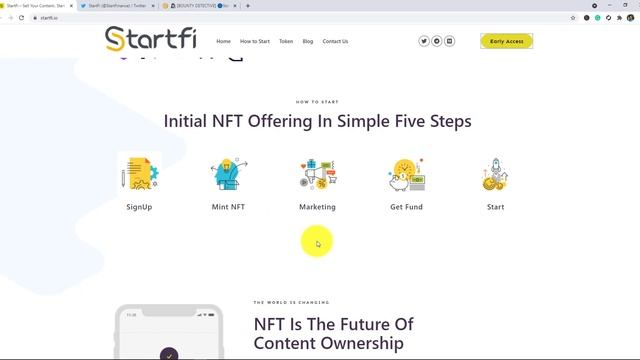This screenshot has width=640, height=360.
Task: Select the Startfi website tab
Action: coord(36,6)
